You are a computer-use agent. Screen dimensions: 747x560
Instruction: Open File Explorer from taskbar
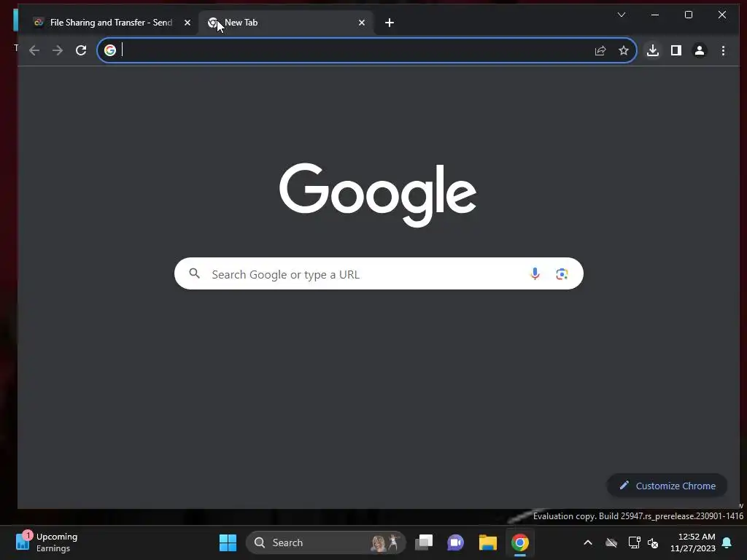(488, 542)
